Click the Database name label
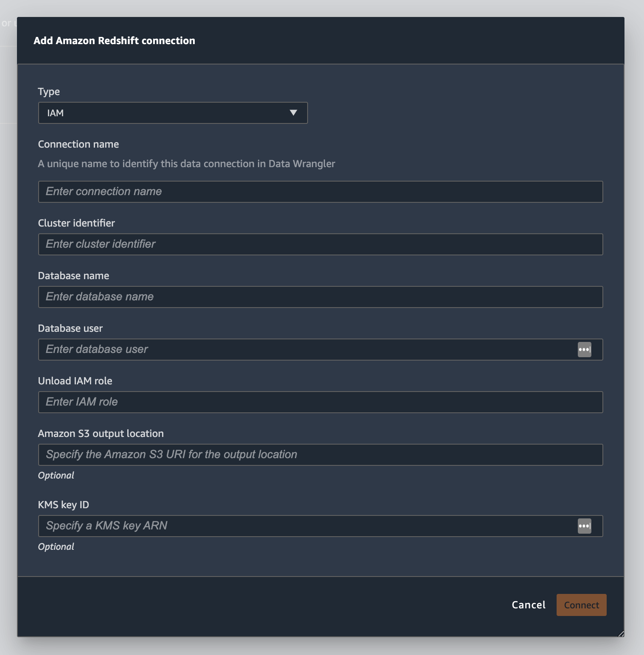Screen dimensions: 644x655 point(73,275)
